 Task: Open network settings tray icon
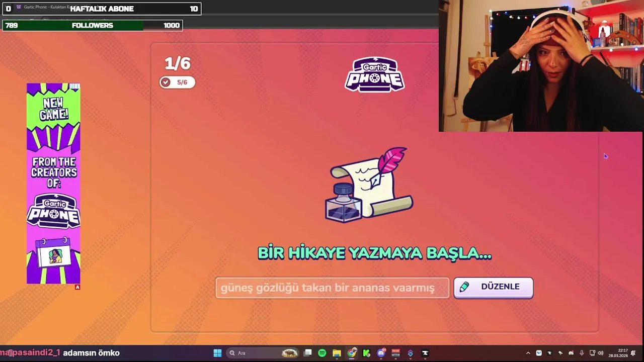592,353
